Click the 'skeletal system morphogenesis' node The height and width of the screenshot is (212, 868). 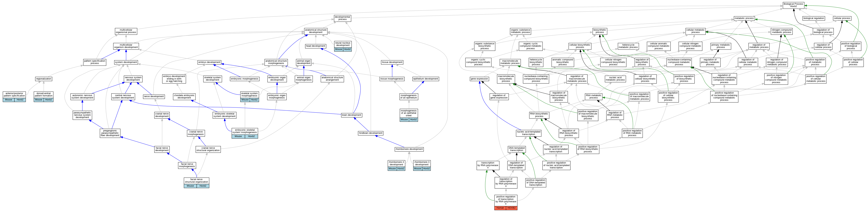(249, 95)
